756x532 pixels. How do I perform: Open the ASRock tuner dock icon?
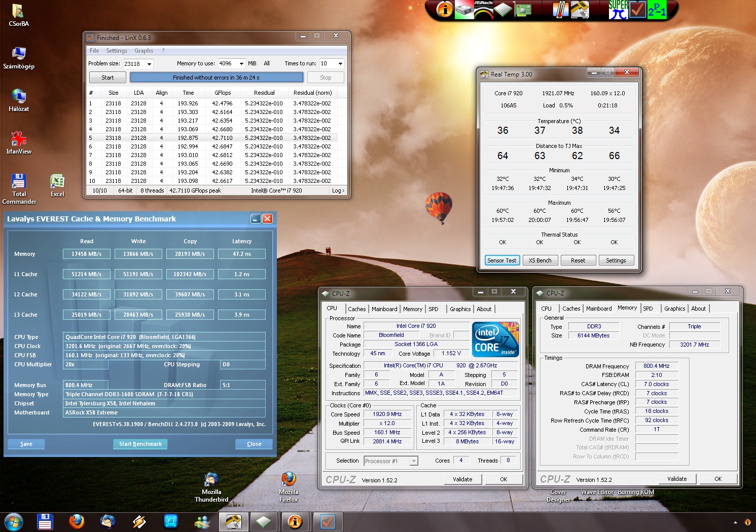tap(483, 9)
